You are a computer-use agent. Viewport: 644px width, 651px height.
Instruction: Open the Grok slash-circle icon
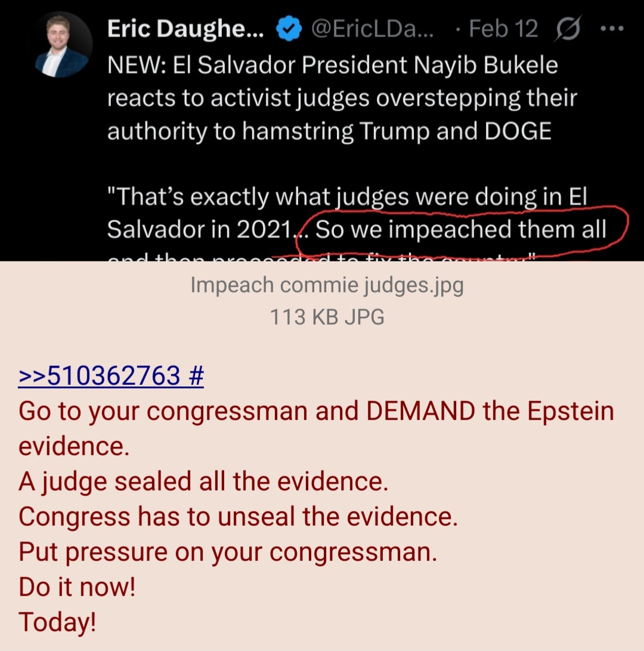coord(568,29)
